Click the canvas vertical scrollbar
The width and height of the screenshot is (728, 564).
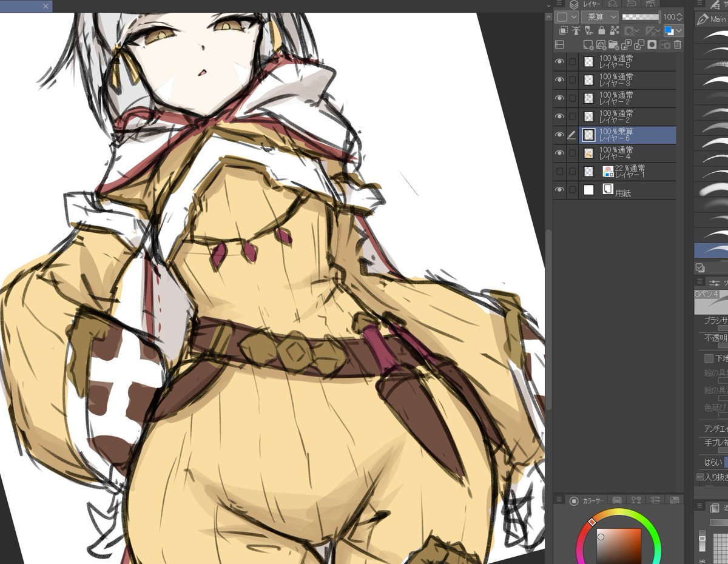click(548, 320)
